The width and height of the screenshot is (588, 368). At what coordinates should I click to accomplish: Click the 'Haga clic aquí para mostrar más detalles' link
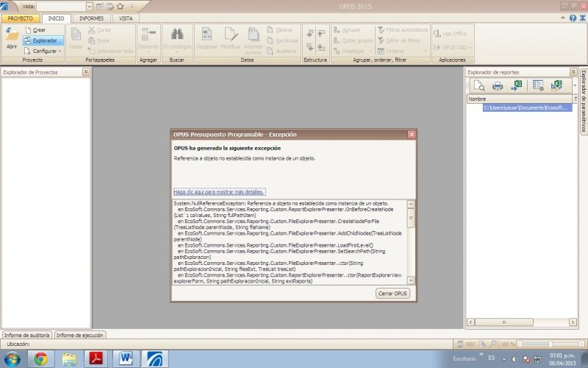point(219,192)
